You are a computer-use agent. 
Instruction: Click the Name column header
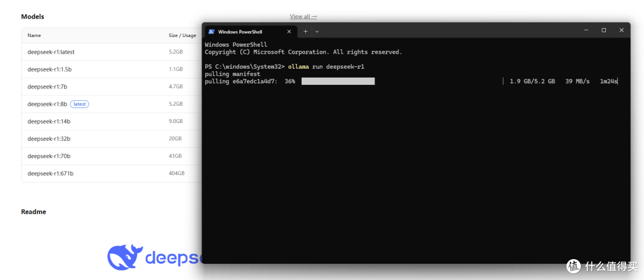tap(34, 35)
